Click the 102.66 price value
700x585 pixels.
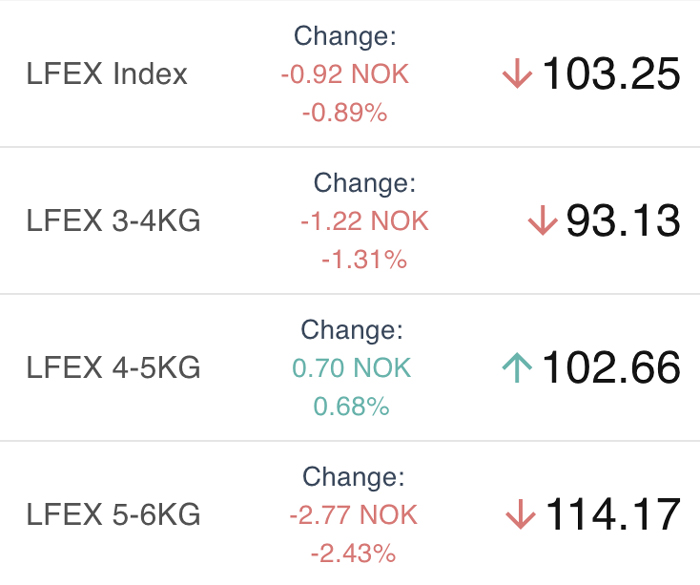[611, 367]
